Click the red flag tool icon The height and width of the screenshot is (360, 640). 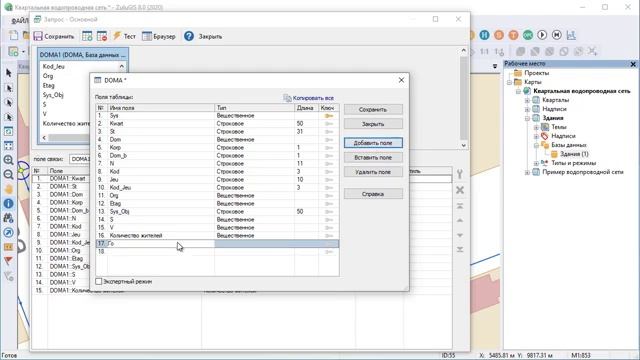(x=9, y=261)
